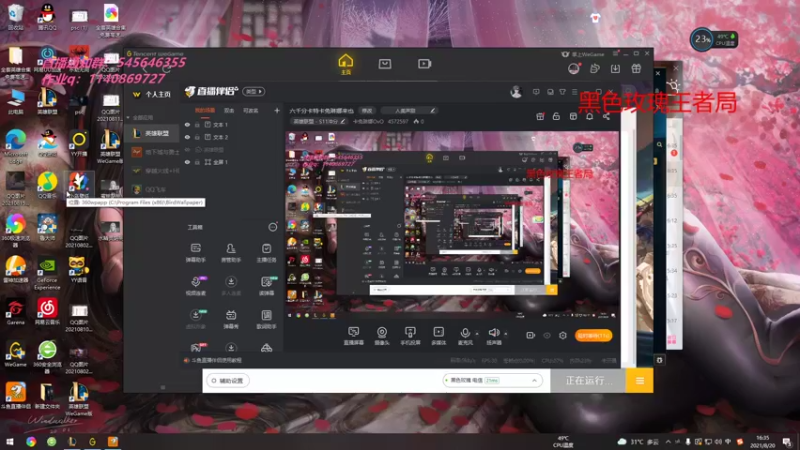The width and height of the screenshot is (800, 450).
Task: Open the 读弹幕 tool
Action: click(x=266, y=286)
